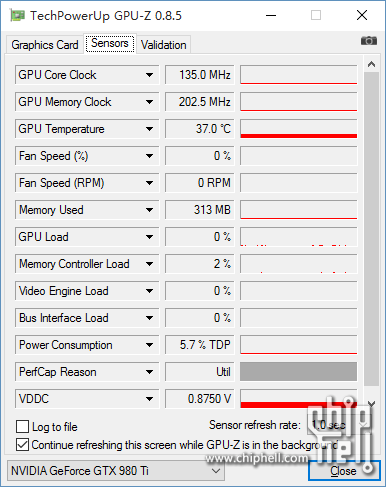Expand the GPU Temperature dropdown arrow
Image resolution: width=386 pixels, height=487 pixels.
(x=149, y=129)
